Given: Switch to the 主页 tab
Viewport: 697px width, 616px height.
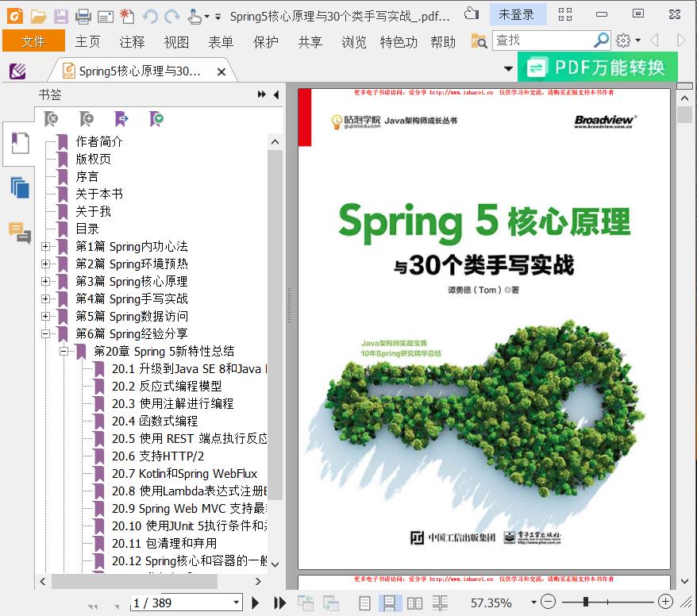Looking at the screenshot, I should click(87, 42).
